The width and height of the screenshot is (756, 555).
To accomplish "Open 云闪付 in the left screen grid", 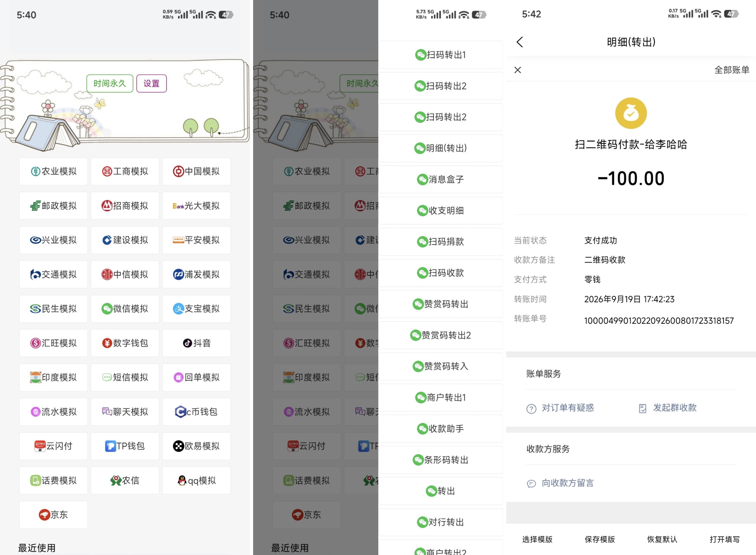I will (x=53, y=446).
